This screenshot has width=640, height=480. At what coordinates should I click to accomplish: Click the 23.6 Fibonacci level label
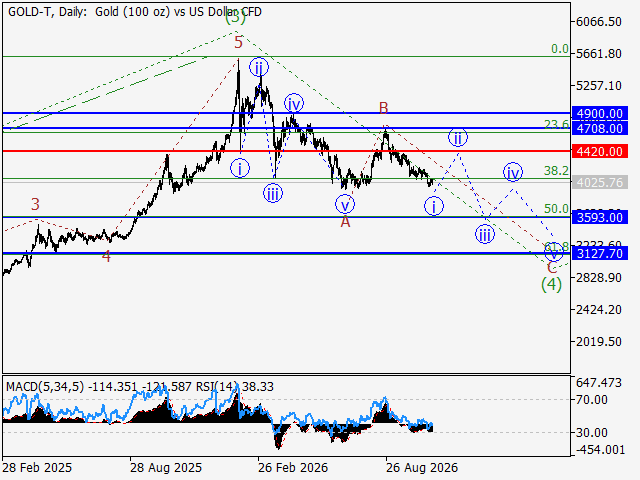coord(556,124)
